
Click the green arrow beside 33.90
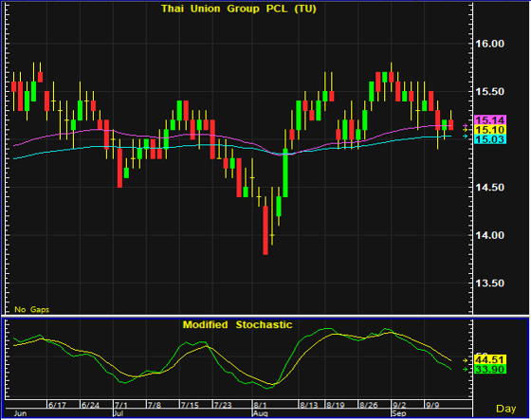[466, 369]
